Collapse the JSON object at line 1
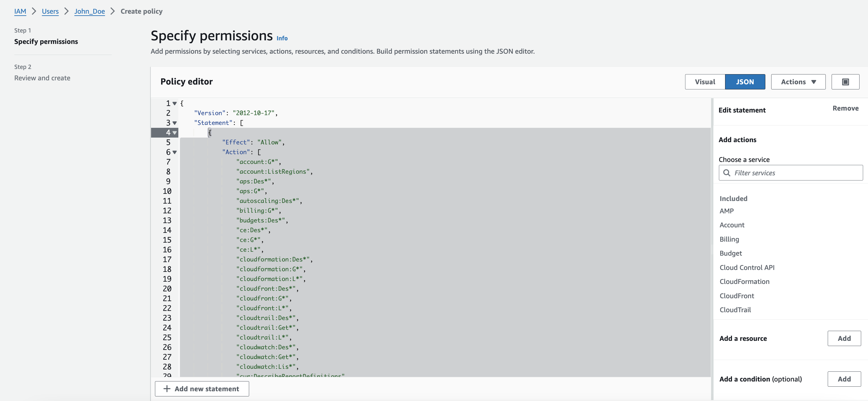This screenshot has height=401, width=868. [x=174, y=103]
